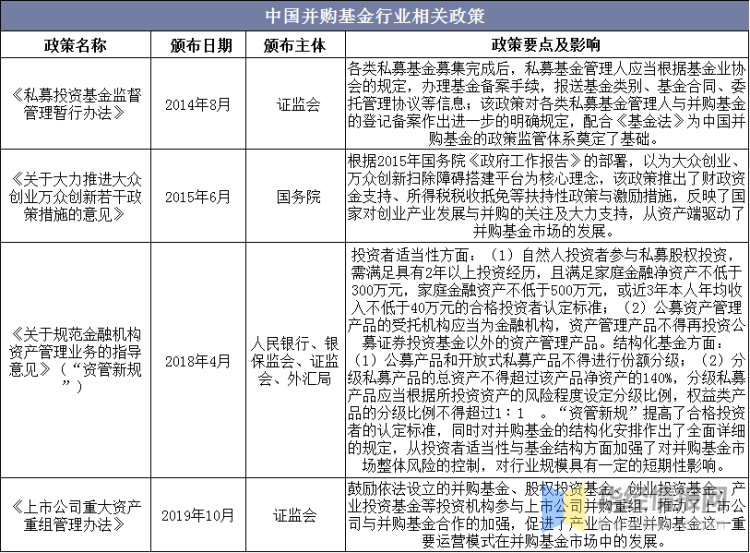750x553 pixels.
Task: Click the description starting 根据2015年国务院《政府工作报告》
Action: coord(546,196)
